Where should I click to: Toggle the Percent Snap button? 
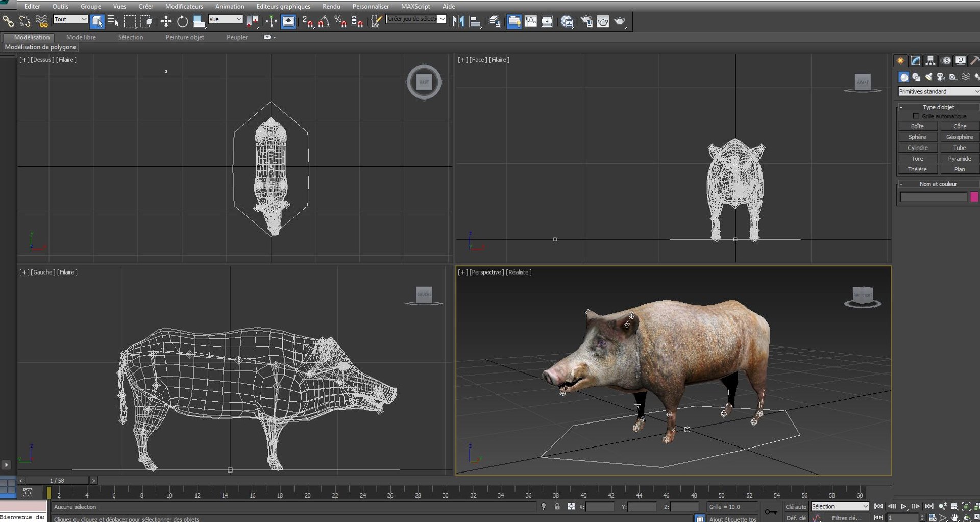coord(340,21)
